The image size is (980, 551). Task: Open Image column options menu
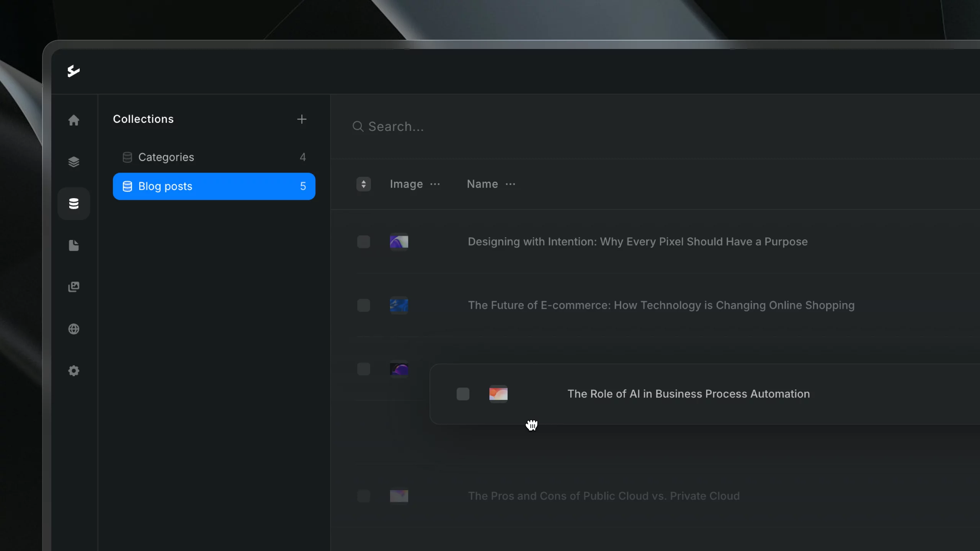coord(435,184)
